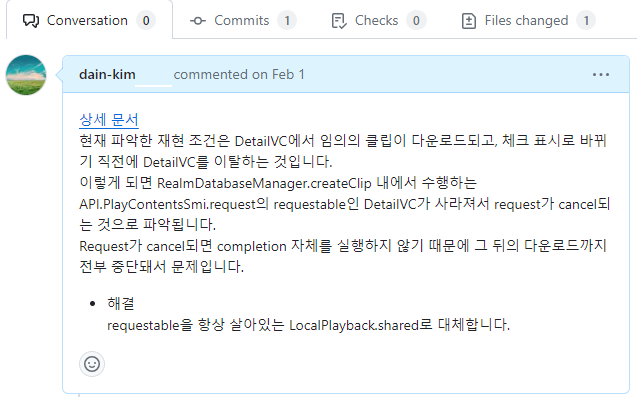The height and width of the screenshot is (397, 637).
Task: Open the comment options three-dot menu
Action: [601, 75]
